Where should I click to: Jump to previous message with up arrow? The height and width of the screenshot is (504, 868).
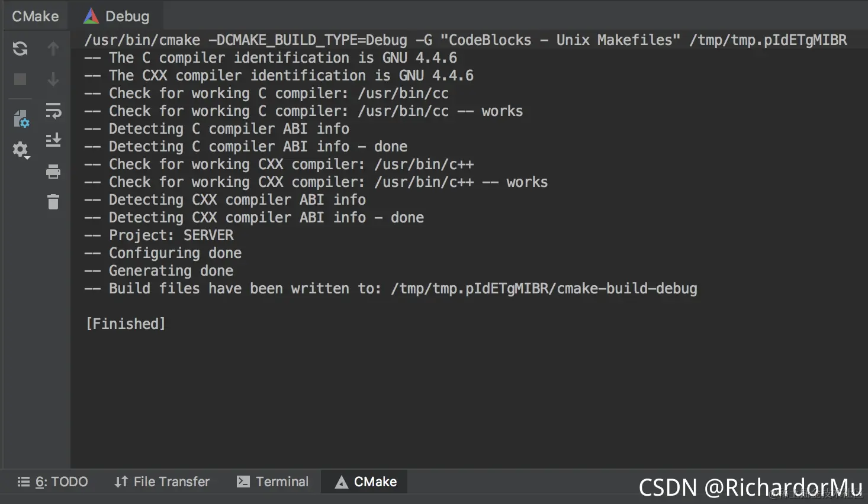pos(53,49)
